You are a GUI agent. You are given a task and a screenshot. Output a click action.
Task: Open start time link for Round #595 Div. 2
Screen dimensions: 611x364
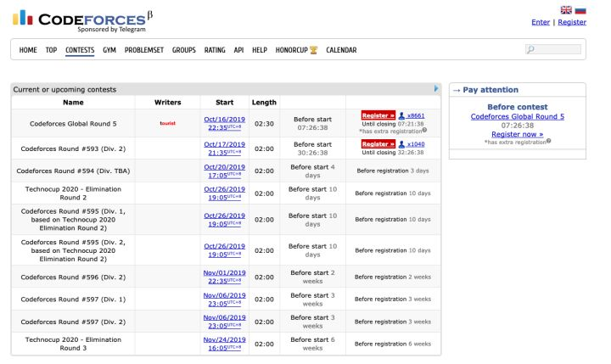[x=224, y=250]
